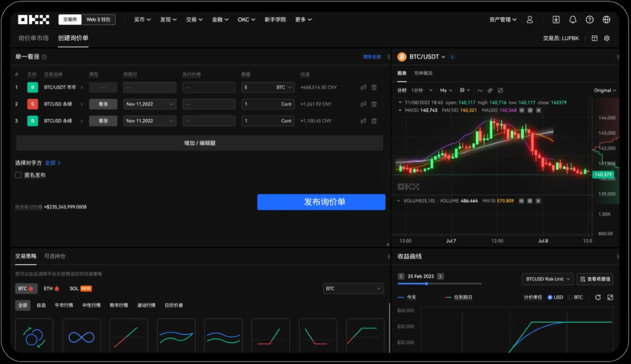Screen dimensions: 631x364
Task: Open the help question mark icon in header
Action: pyautogui.click(x=589, y=19)
